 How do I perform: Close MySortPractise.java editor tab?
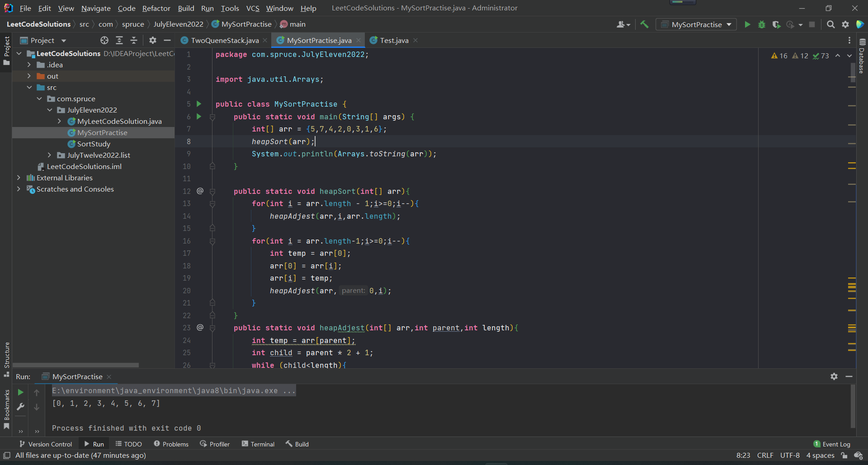(x=359, y=40)
